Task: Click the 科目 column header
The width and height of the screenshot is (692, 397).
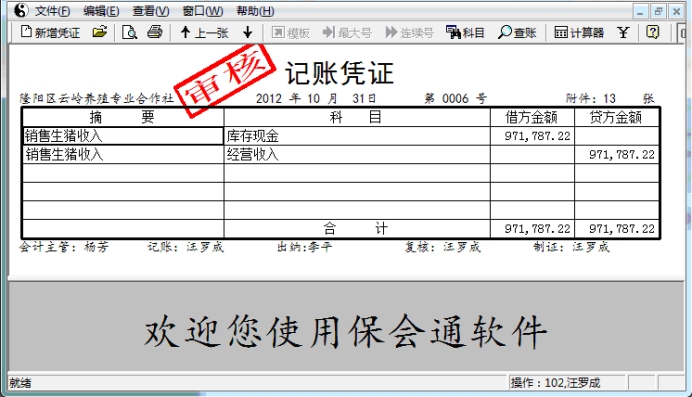Action: tap(356, 117)
